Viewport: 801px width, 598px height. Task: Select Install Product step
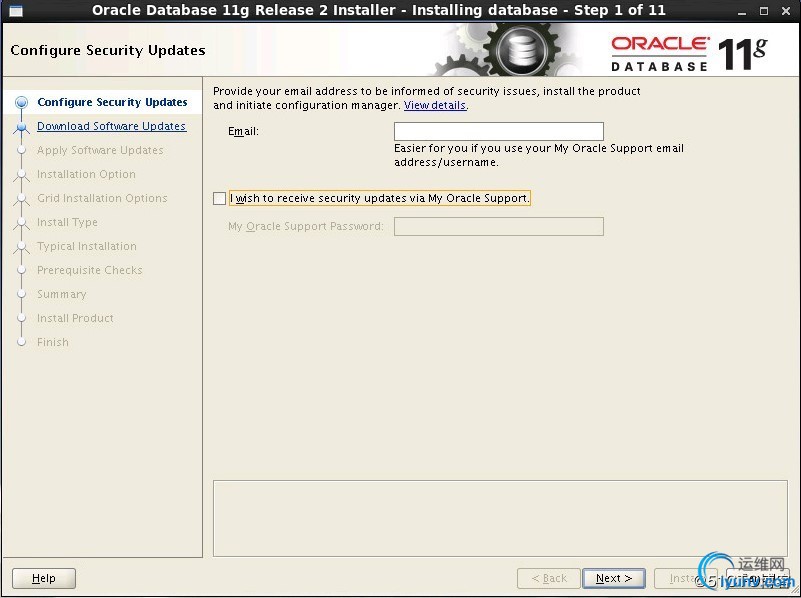coord(76,318)
